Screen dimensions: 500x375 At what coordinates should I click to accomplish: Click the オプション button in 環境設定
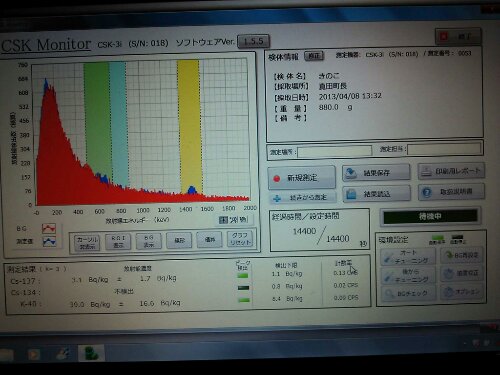click(x=462, y=292)
